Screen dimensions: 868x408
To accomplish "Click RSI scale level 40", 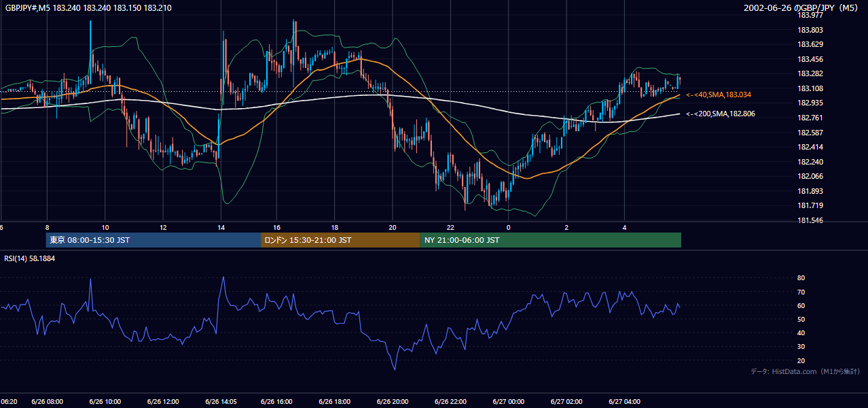I will [x=801, y=333].
